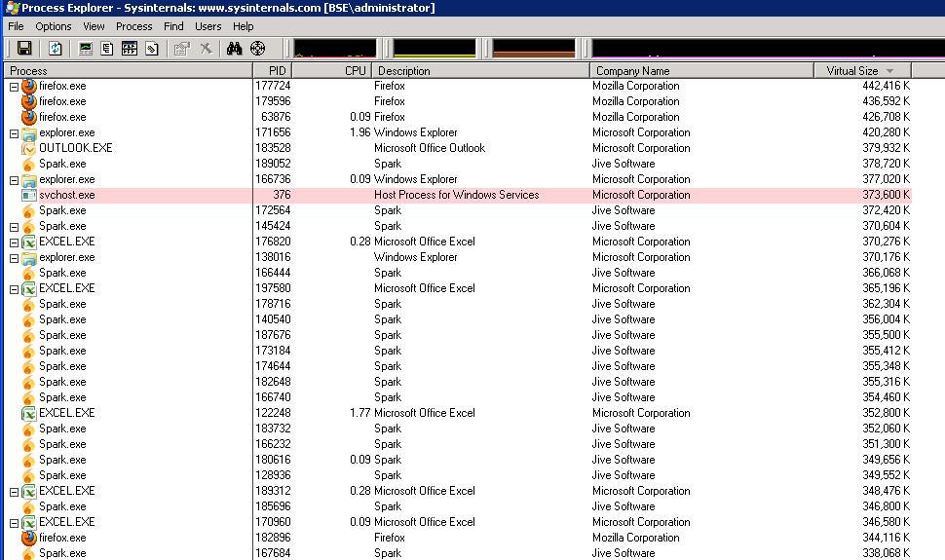Click the Explorer icon for PID 138016
Viewport: 945px width, 560px height.
pos(29,257)
